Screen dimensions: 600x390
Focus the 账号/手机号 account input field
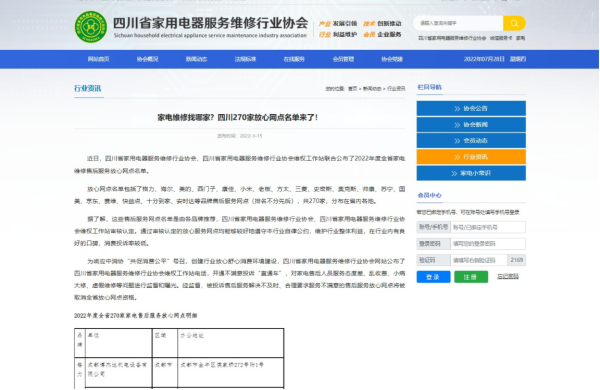pos(488,227)
